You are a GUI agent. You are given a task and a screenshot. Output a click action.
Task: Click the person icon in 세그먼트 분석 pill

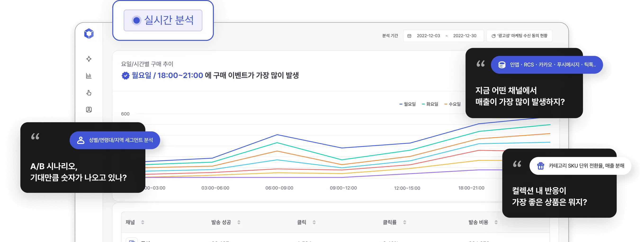click(80, 140)
